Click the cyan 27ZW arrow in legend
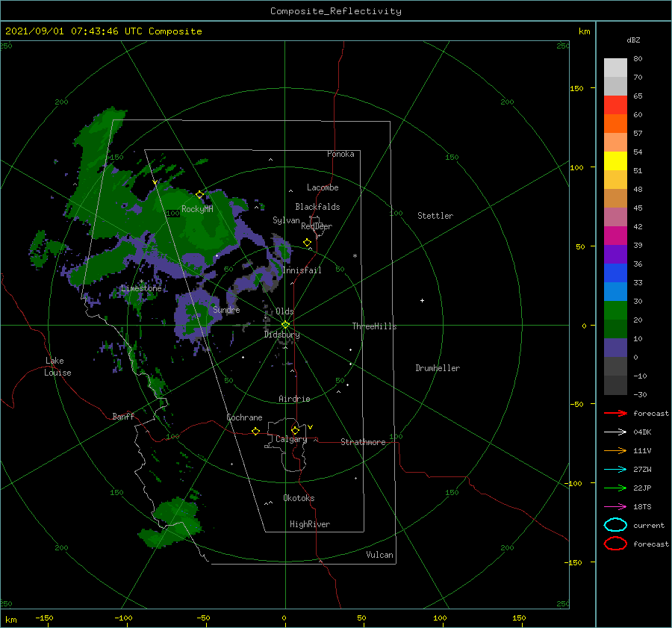The width and height of the screenshot is (672, 628). pyautogui.click(x=615, y=470)
